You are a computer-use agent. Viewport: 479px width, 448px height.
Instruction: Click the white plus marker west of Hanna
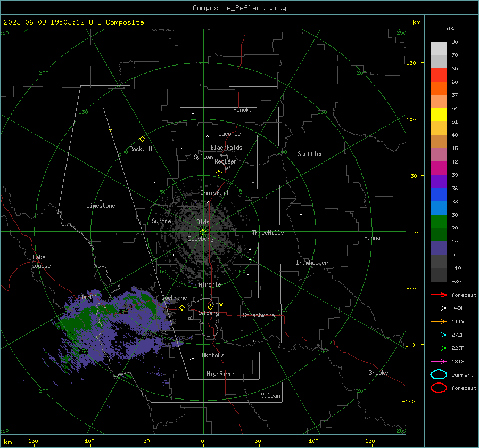[301, 214]
